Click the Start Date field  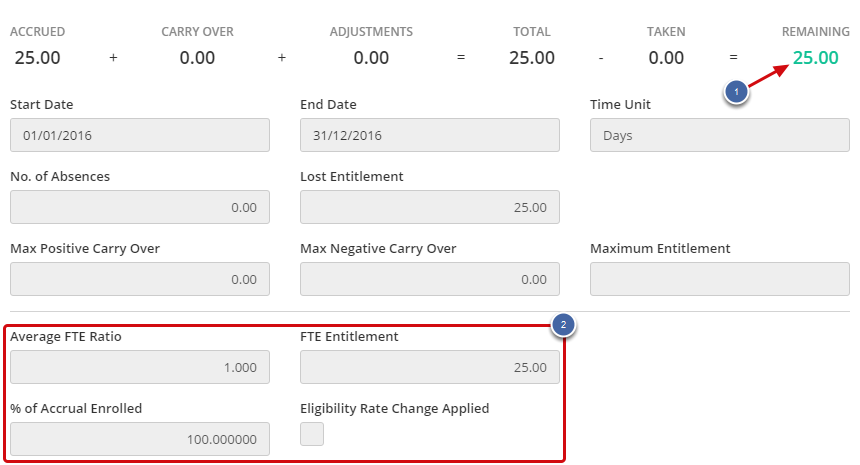point(140,135)
